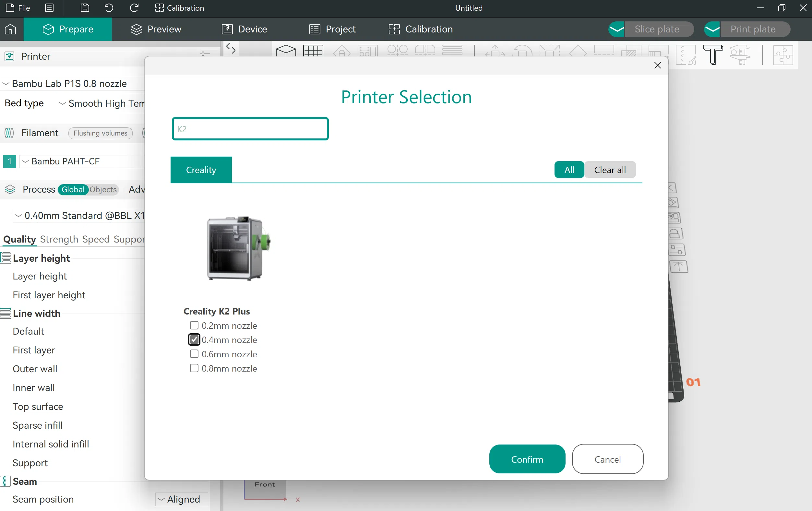Uncheck the 0.4mm nozzle checkbox
Image resolution: width=812 pixels, height=511 pixels.
point(194,339)
